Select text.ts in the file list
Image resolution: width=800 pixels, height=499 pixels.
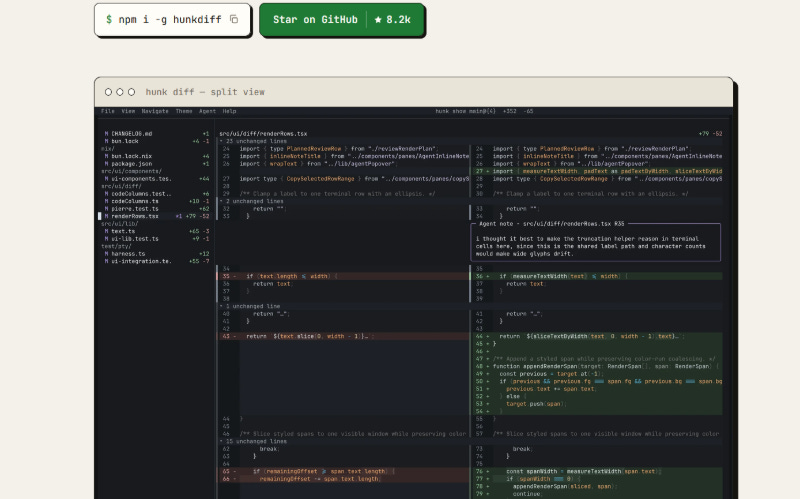click(x=157, y=231)
